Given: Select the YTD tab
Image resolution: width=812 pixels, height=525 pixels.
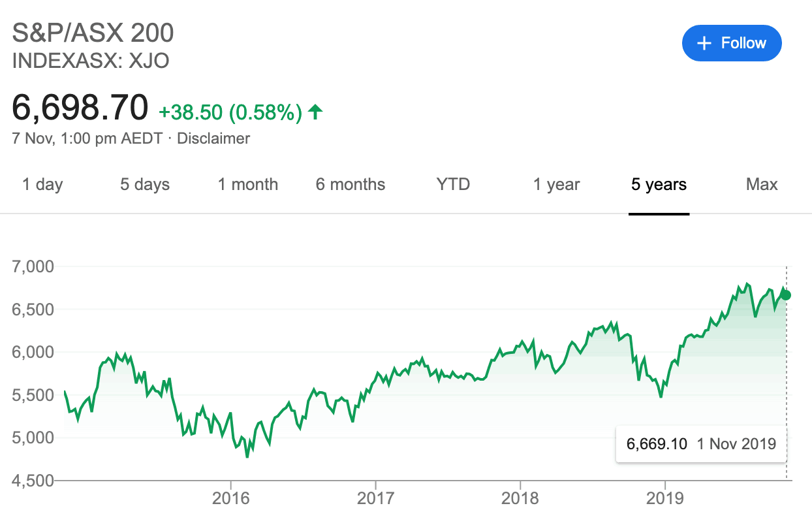Looking at the screenshot, I should [x=453, y=185].
